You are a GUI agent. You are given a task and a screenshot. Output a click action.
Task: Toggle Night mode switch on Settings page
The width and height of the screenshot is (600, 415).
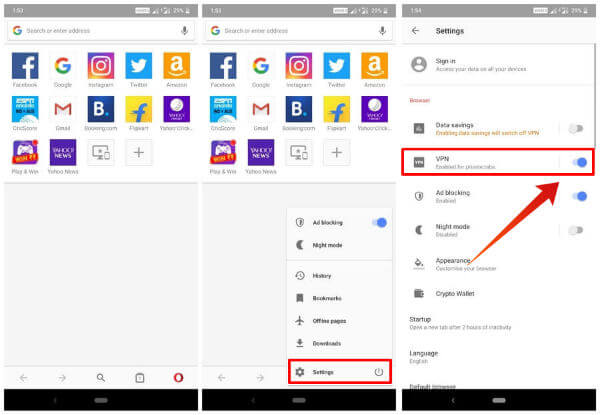[575, 230]
